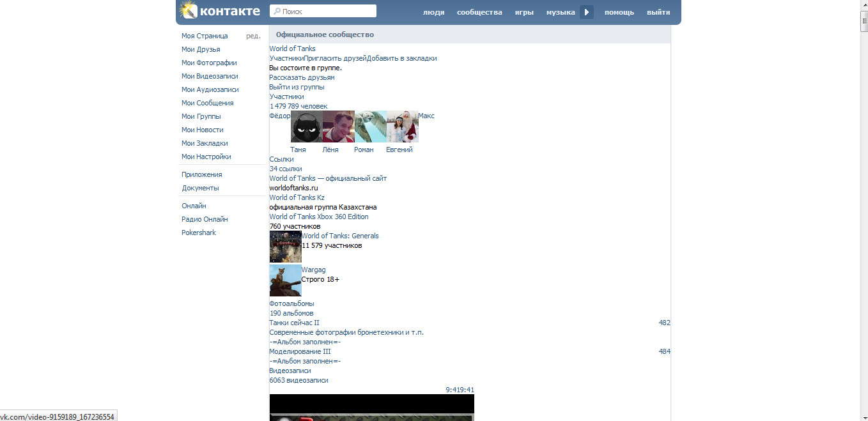Open album Моделирование III
The image size is (868, 421).
click(300, 351)
